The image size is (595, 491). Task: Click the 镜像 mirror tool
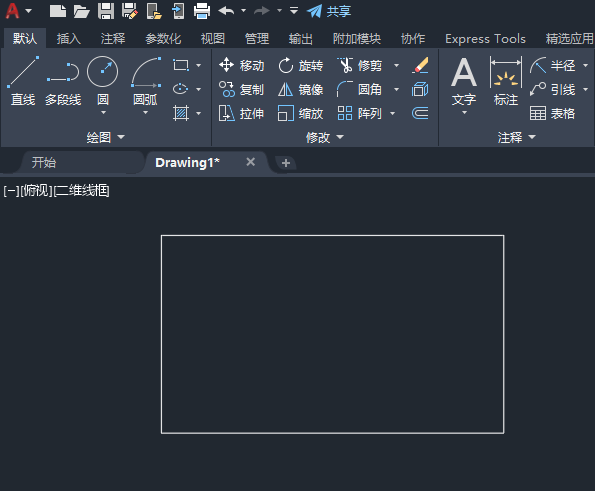point(301,90)
